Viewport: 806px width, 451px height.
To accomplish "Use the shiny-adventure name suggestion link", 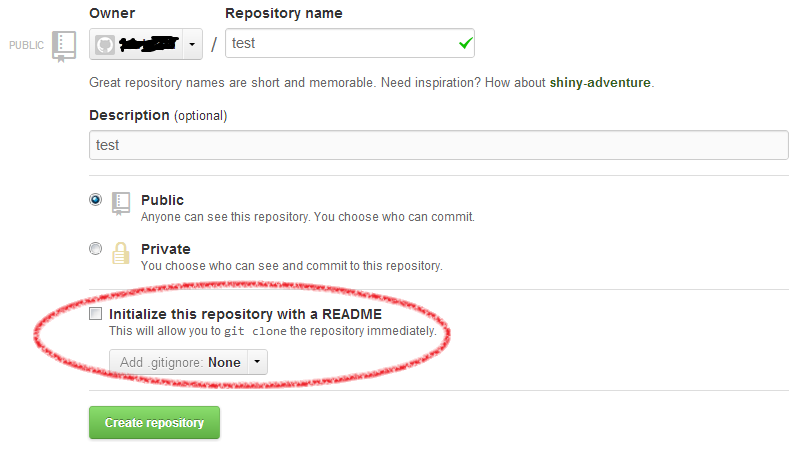I will (x=600, y=83).
